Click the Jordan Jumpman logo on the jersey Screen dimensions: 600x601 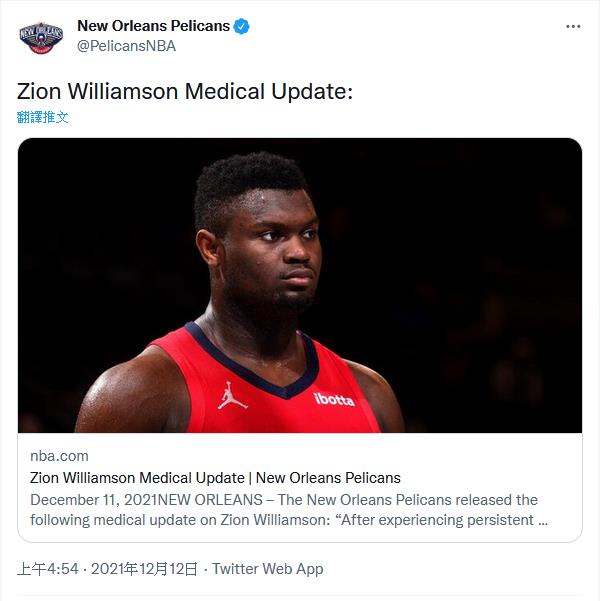(232, 396)
